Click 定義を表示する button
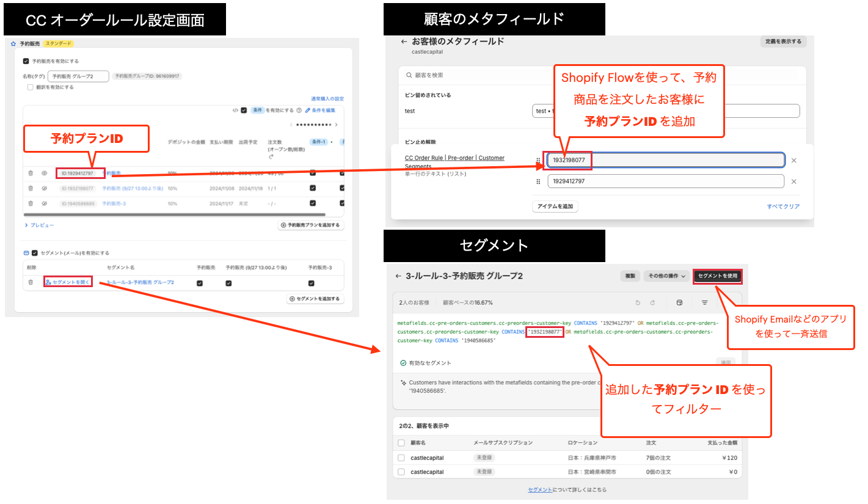 pyautogui.click(x=783, y=42)
